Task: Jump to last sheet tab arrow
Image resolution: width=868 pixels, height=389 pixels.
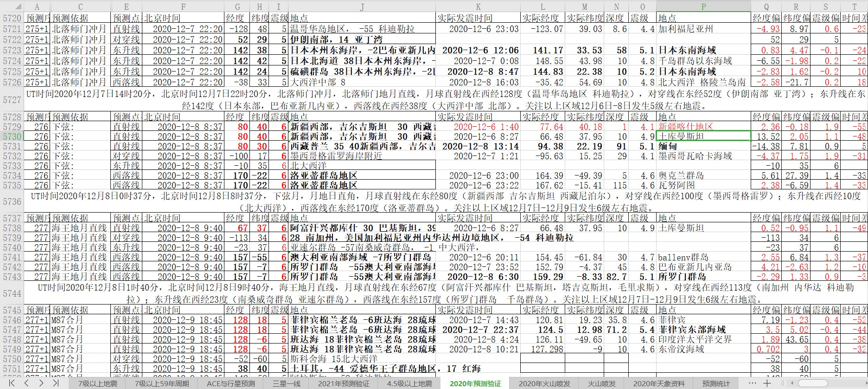Action: 56,383
